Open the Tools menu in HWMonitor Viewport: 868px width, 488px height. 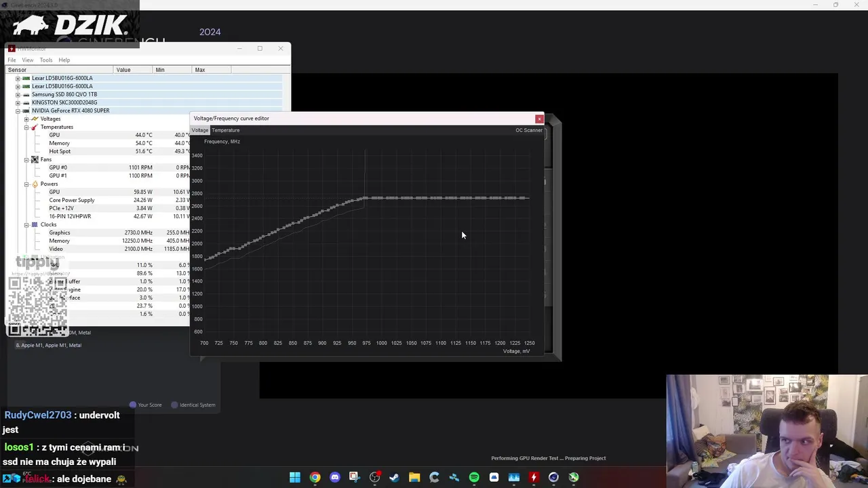tap(45, 60)
